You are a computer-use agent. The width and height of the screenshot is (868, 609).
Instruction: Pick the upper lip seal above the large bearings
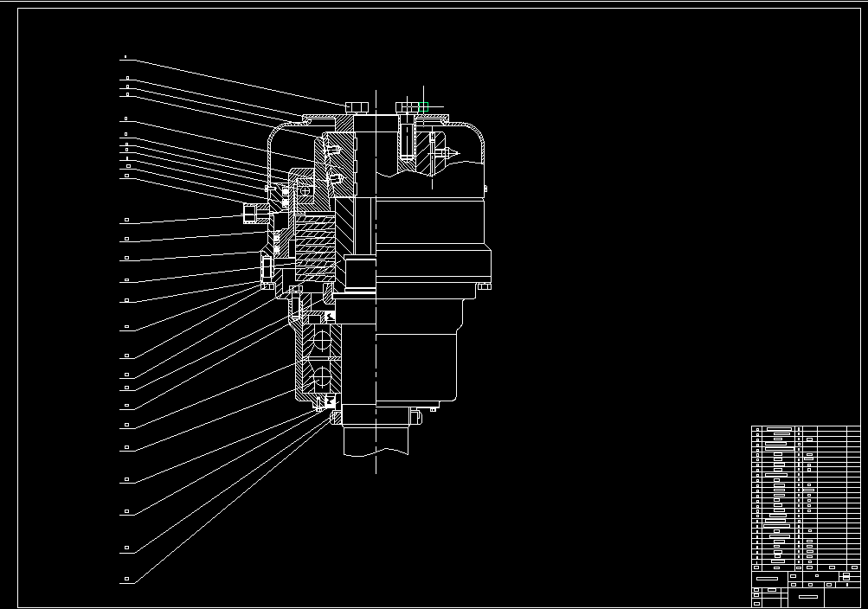330,317
